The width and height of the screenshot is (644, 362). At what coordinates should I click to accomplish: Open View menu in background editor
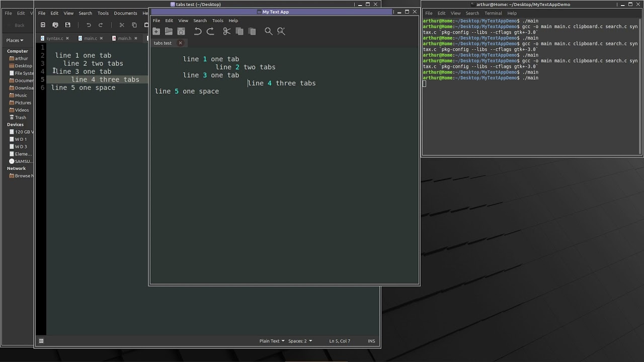pyautogui.click(x=68, y=13)
